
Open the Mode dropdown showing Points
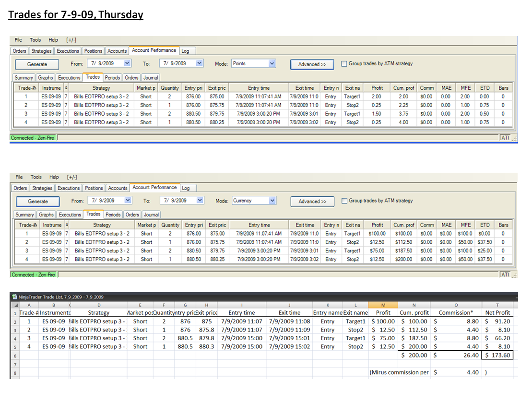point(272,63)
